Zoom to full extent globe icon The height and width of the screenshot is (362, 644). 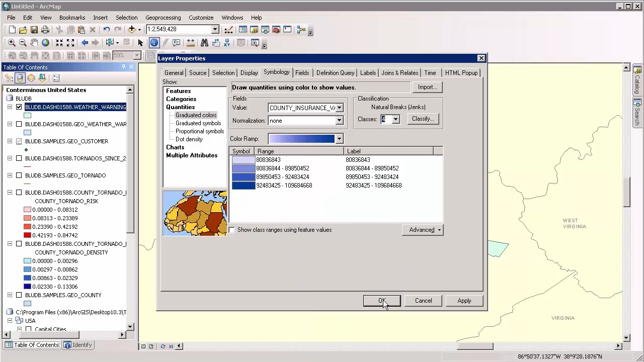[45, 43]
